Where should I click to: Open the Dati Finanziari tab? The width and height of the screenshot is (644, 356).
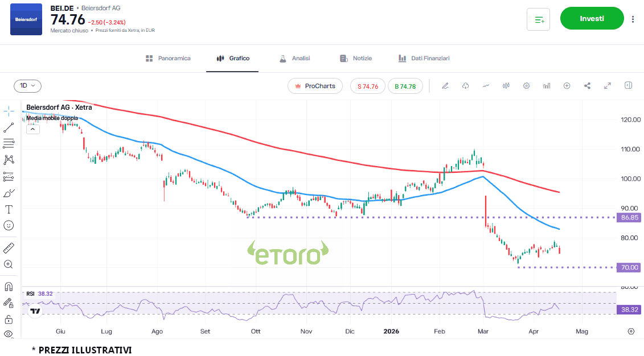(x=424, y=59)
